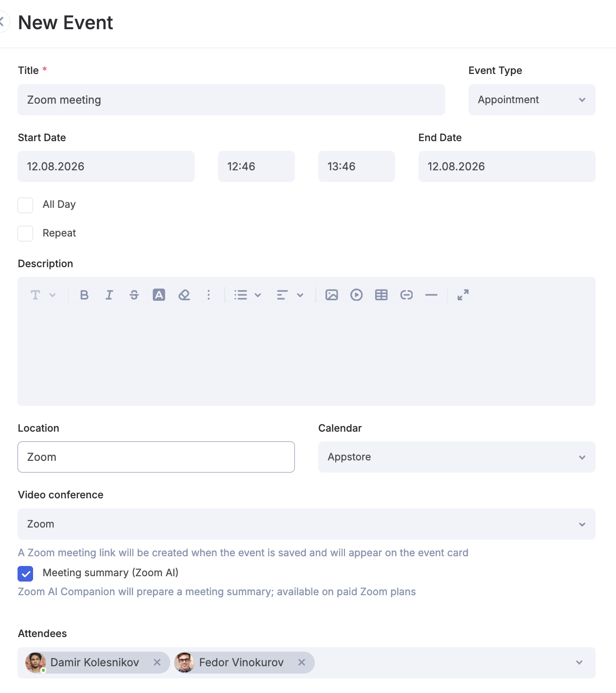This screenshot has width=616, height=693.
Task: Insert a horizontal divider line
Action: pos(431,295)
